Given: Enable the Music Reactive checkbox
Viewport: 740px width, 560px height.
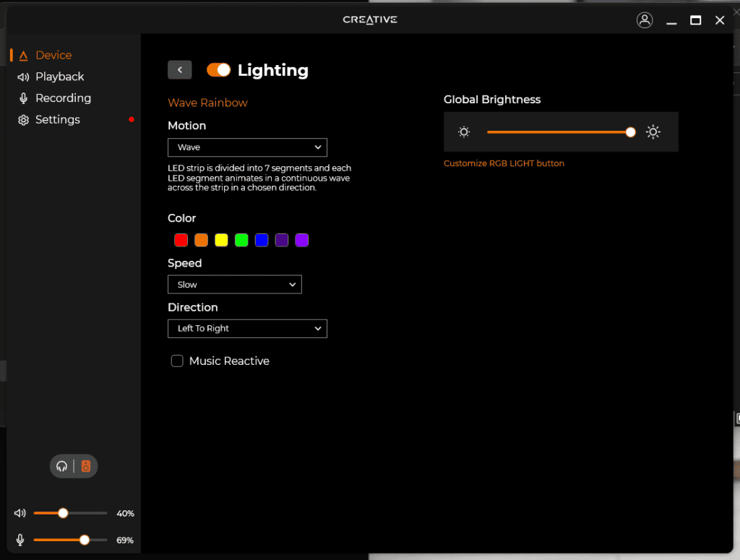Looking at the screenshot, I should click(x=177, y=361).
